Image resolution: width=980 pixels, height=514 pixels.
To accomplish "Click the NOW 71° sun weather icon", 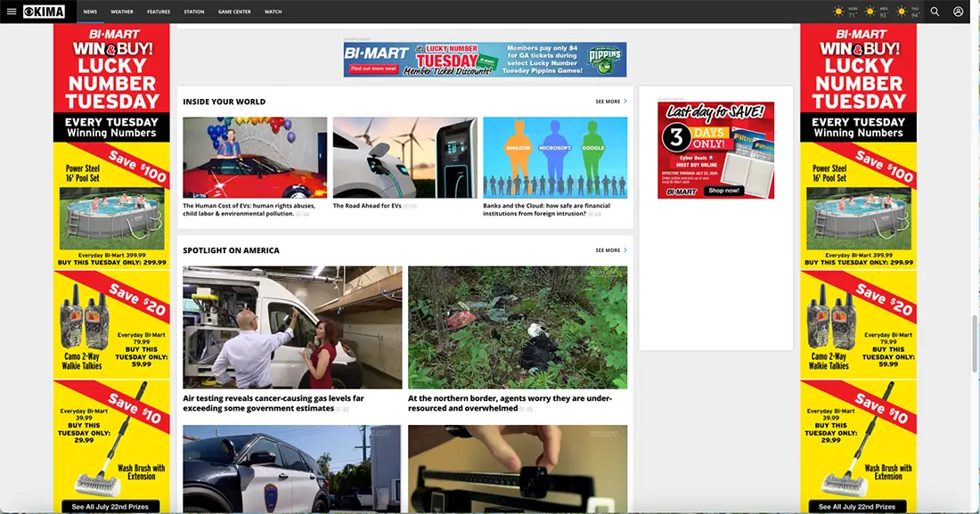I will click(x=838, y=12).
